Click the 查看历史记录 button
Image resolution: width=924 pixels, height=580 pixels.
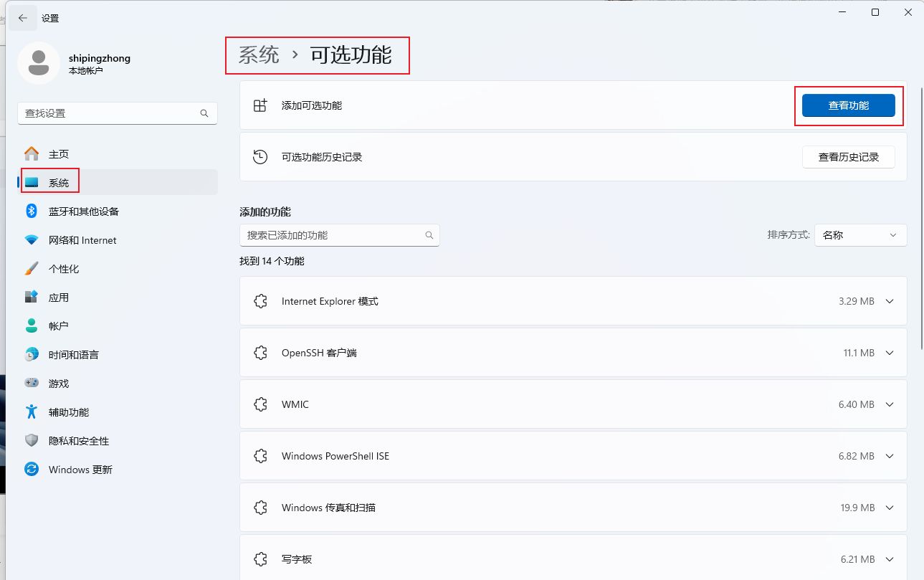pos(848,157)
